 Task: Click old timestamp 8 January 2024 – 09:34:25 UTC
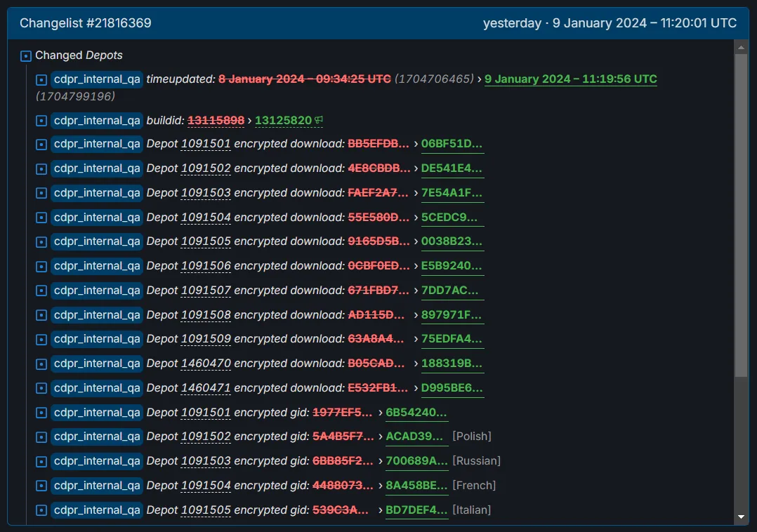pos(305,79)
